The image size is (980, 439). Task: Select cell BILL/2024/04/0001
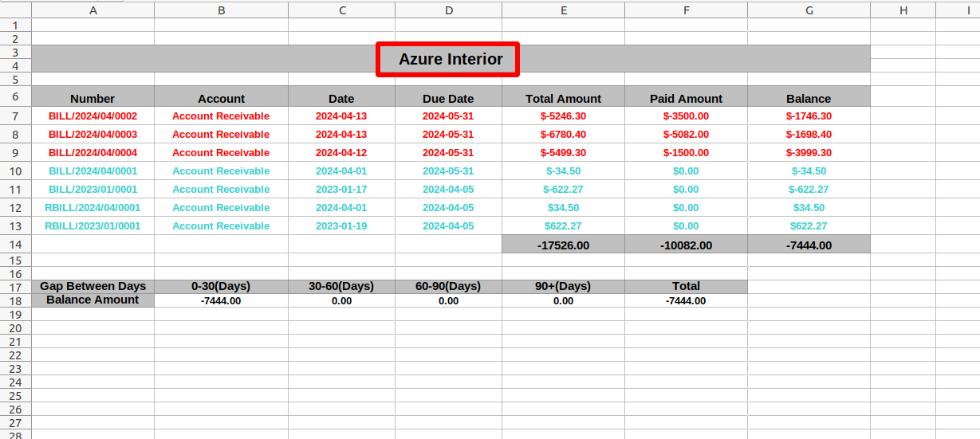pyautogui.click(x=92, y=171)
